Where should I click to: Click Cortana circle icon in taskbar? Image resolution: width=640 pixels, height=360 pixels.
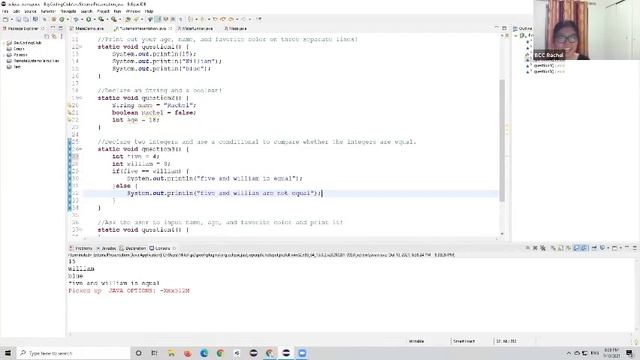pos(138,353)
